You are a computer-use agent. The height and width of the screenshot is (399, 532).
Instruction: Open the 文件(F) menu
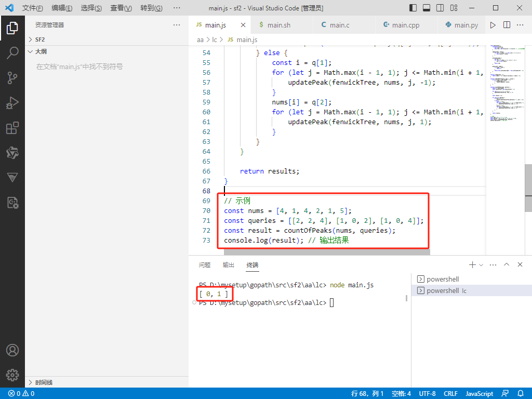pos(33,8)
